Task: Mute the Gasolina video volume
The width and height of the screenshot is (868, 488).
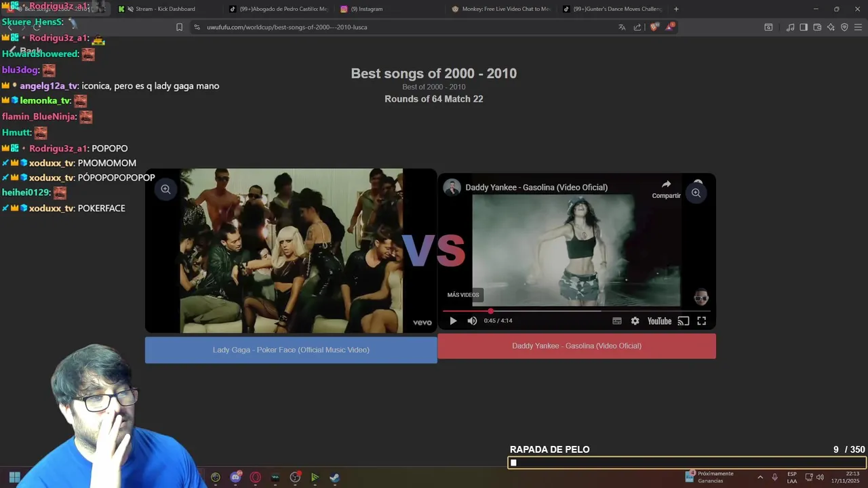Action: 472,321
